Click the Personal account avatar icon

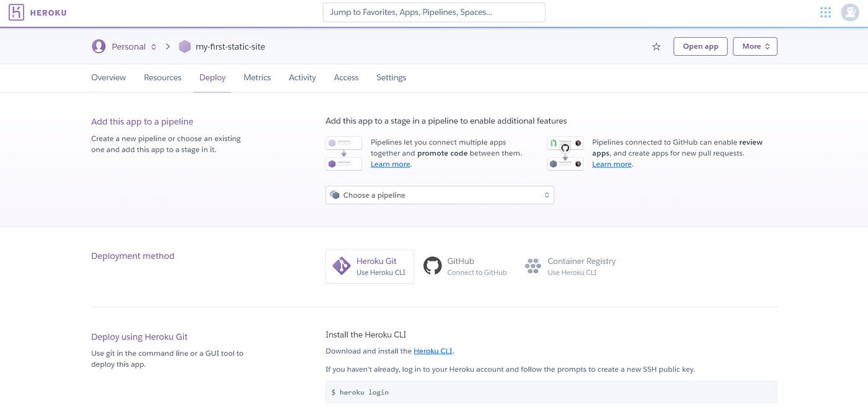[x=99, y=46]
